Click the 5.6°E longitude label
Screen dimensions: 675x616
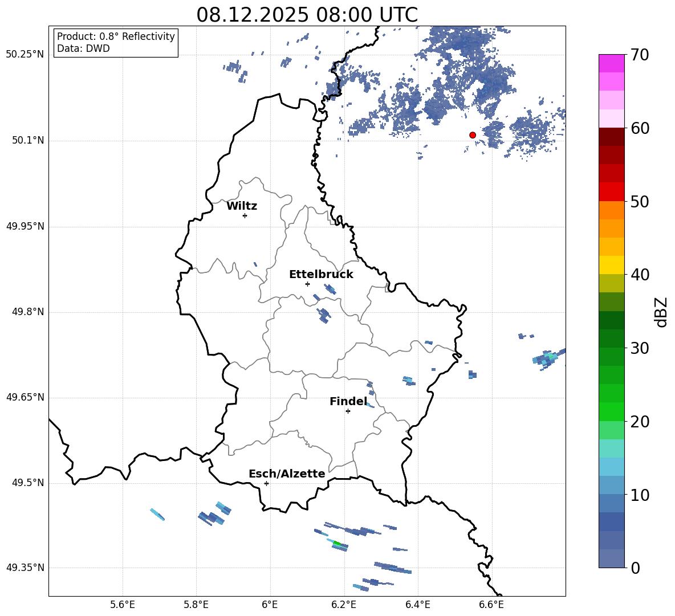[x=123, y=605]
